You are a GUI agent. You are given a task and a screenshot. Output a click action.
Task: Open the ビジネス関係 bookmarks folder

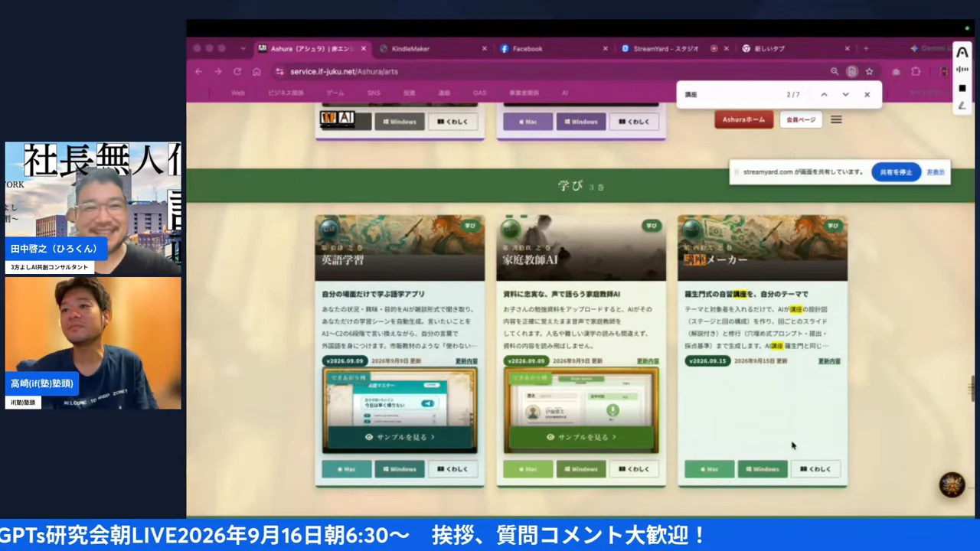click(x=286, y=93)
